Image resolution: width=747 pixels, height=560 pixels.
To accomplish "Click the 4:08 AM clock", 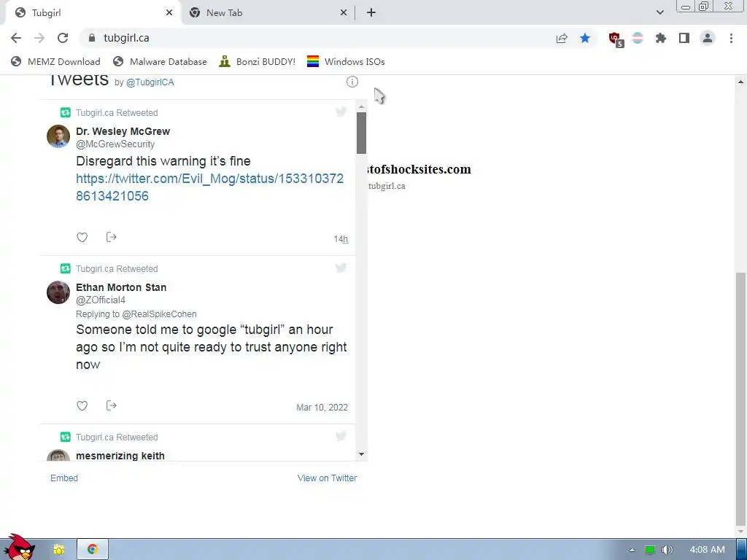I will 707,550.
